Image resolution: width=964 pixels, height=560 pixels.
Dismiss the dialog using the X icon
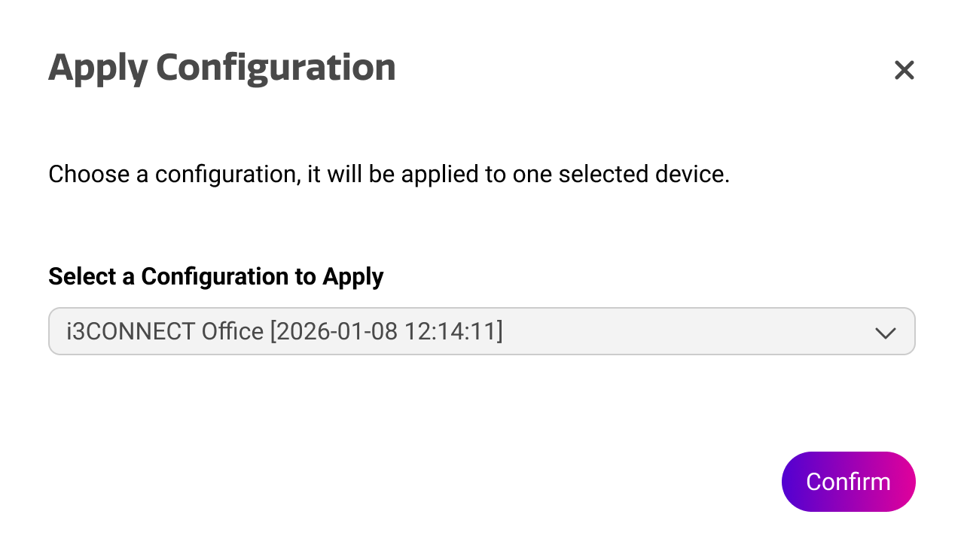(904, 70)
